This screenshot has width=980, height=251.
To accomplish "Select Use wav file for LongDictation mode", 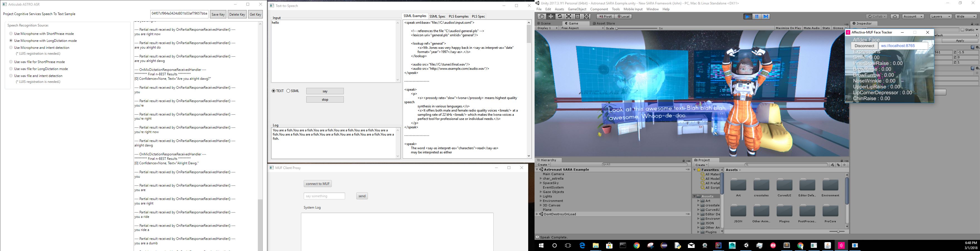I will [x=11, y=69].
